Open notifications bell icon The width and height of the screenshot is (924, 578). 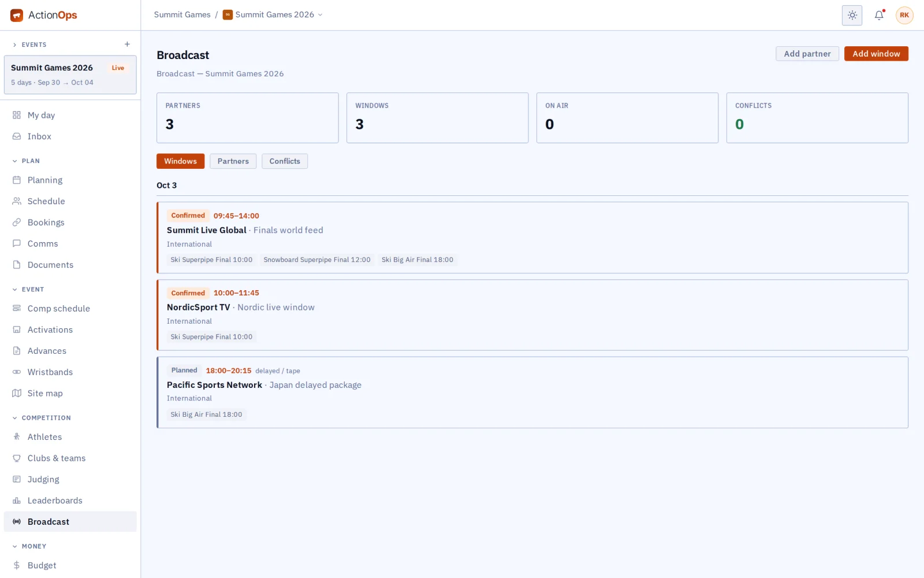[x=879, y=15]
